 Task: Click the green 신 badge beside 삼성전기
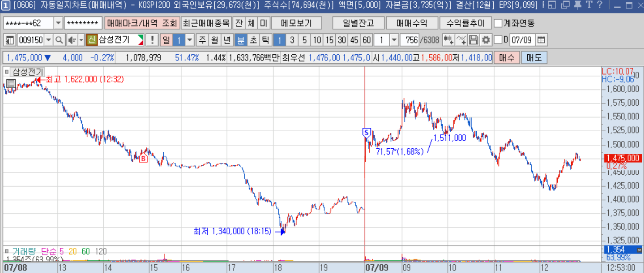(91, 40)
